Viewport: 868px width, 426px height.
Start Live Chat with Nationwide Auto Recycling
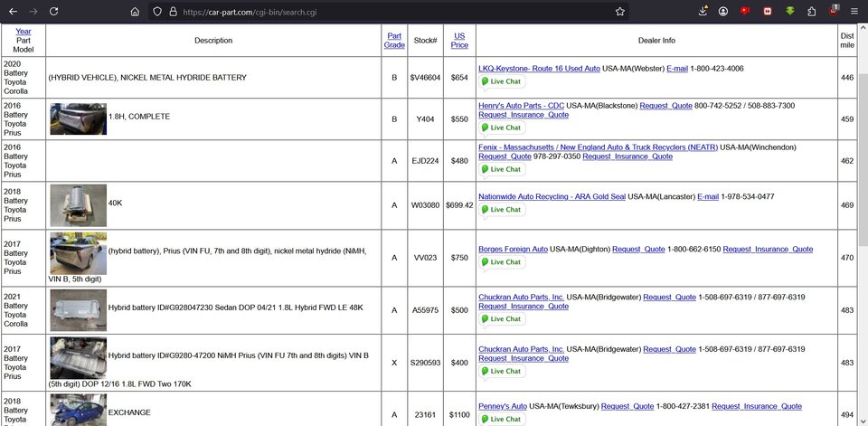coord(502,210)
